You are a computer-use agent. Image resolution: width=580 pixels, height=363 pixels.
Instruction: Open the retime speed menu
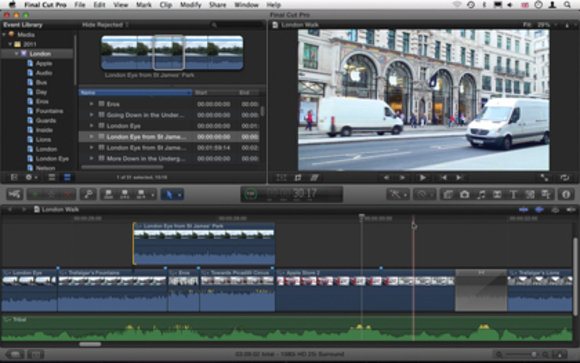click(x=424, y=194)
